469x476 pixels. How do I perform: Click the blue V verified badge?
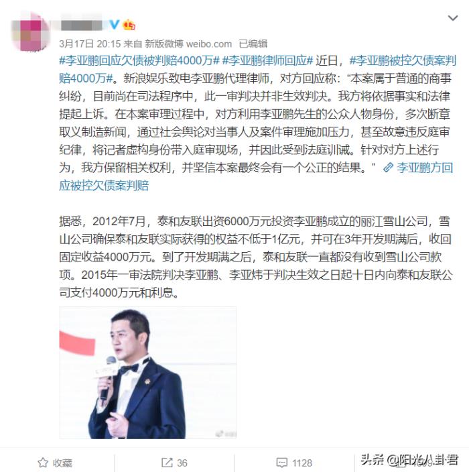(x=115, y=24)
